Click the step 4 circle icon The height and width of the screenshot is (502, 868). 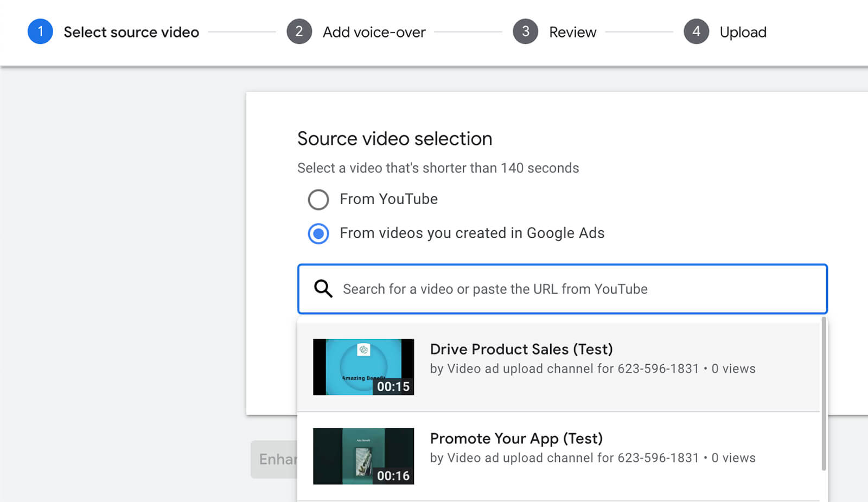(696, 31)
